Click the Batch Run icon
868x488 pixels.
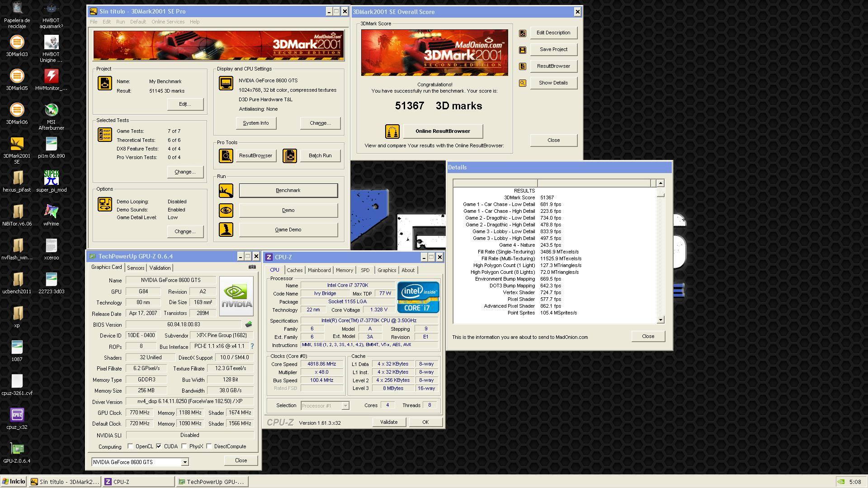point(290,155)
